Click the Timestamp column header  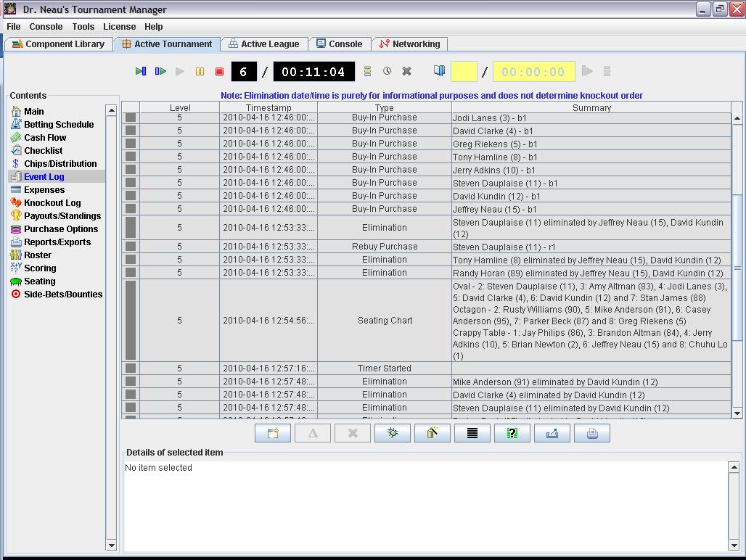click(269, 107)
